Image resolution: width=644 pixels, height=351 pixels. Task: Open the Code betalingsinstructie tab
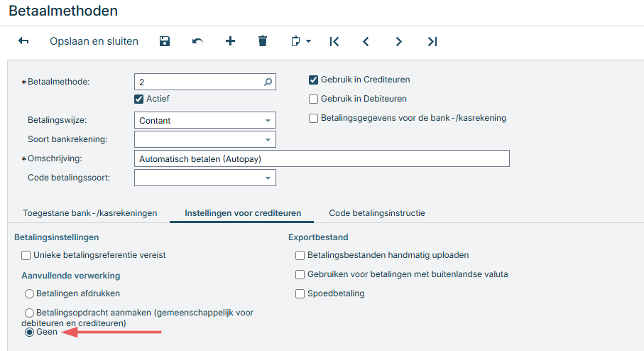(x=377, y=213)
